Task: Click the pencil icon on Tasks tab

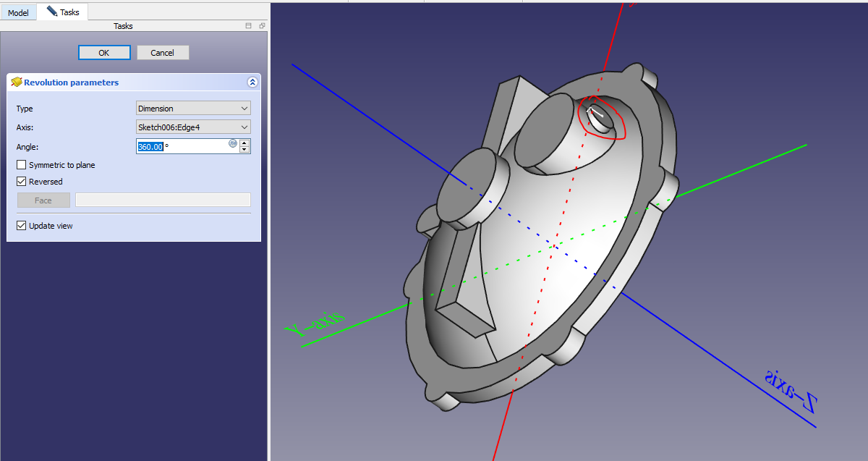Action: click(x=51, y=12)
